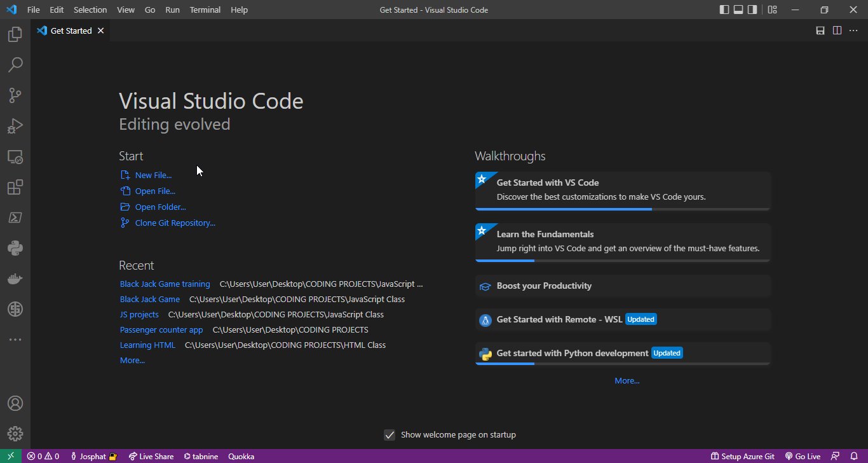868x463 pixels.
Task: Toggle Panel layout button
Action: coord(738,10)
